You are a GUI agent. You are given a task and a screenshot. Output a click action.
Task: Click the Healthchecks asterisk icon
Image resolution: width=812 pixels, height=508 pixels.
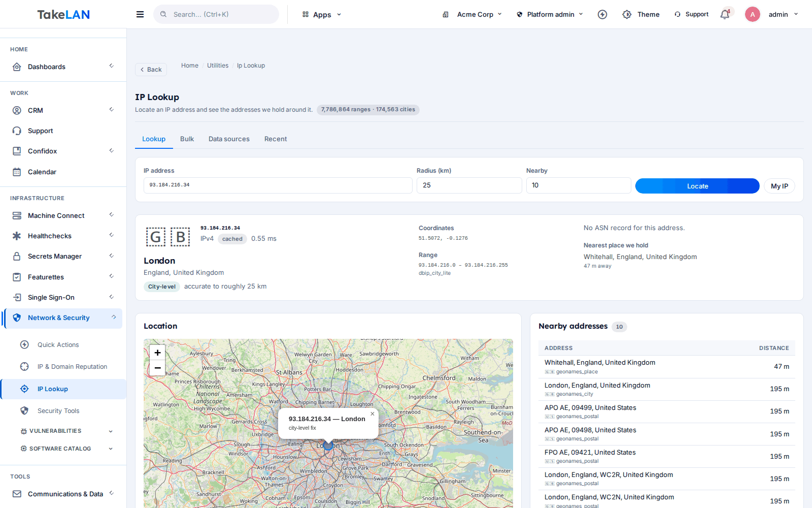(17, 236)
